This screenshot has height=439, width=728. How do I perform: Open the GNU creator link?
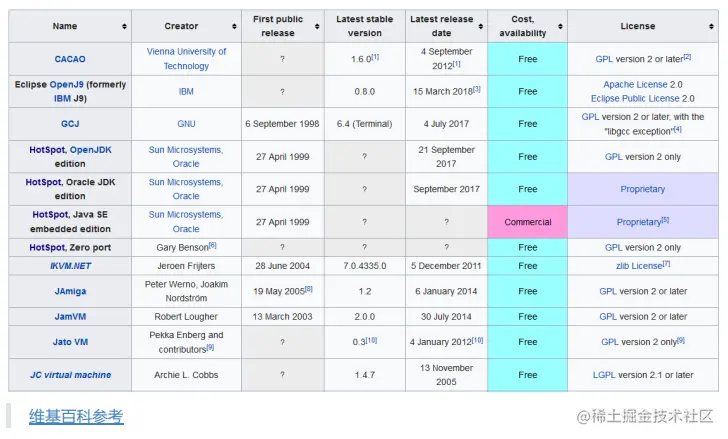(186, 124)
